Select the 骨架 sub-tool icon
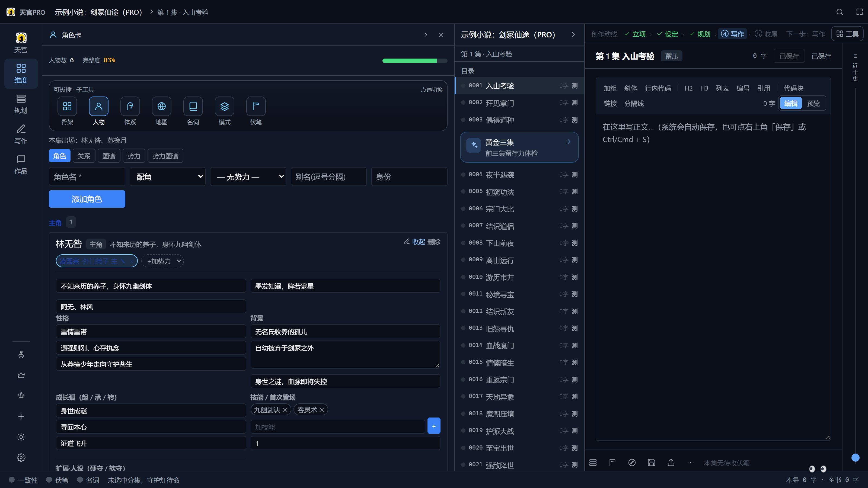This screenshot has height=488, width=868. (x=67, y=107)
